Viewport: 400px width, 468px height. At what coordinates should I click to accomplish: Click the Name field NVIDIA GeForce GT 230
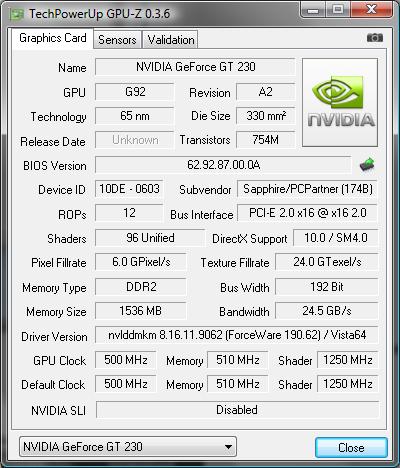pyautogui.click(x=195, y=67)
